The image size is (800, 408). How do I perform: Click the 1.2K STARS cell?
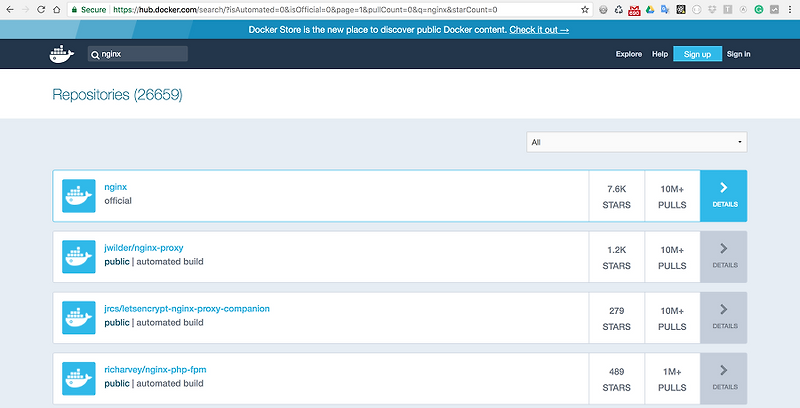[x=617, y=257]
